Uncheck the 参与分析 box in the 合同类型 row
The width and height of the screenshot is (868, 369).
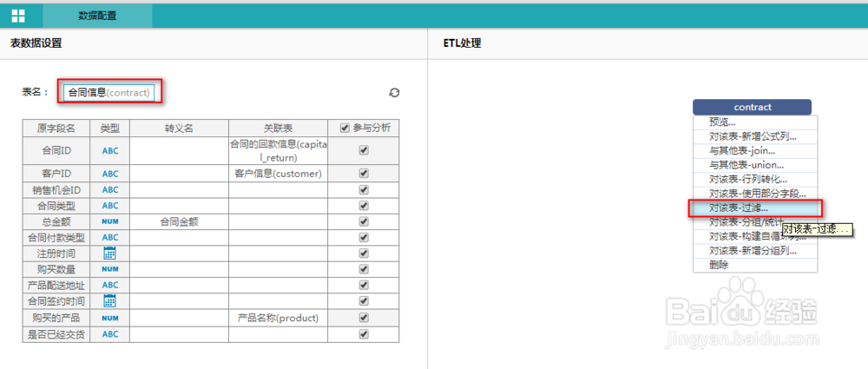[x=364, y=206]
